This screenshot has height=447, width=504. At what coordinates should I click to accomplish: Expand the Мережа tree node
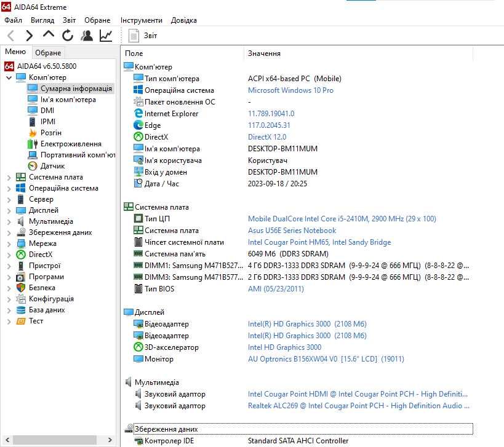[x=9, y=243]
